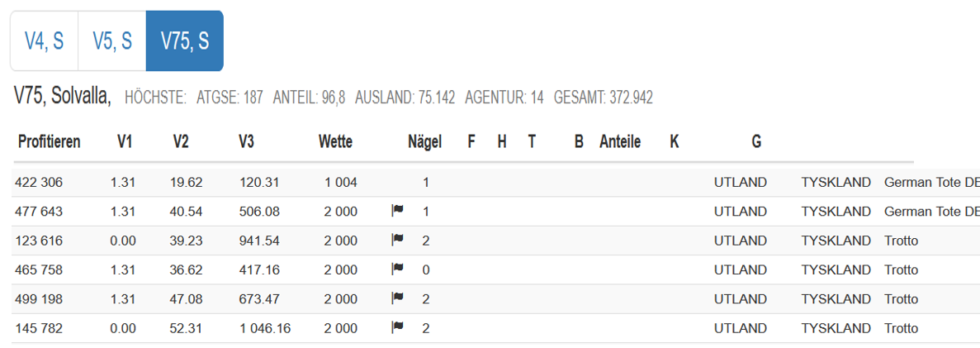Click the flag icon in row 477 643
Viewport: 980px width, 348px height.
tap(397, 211)
